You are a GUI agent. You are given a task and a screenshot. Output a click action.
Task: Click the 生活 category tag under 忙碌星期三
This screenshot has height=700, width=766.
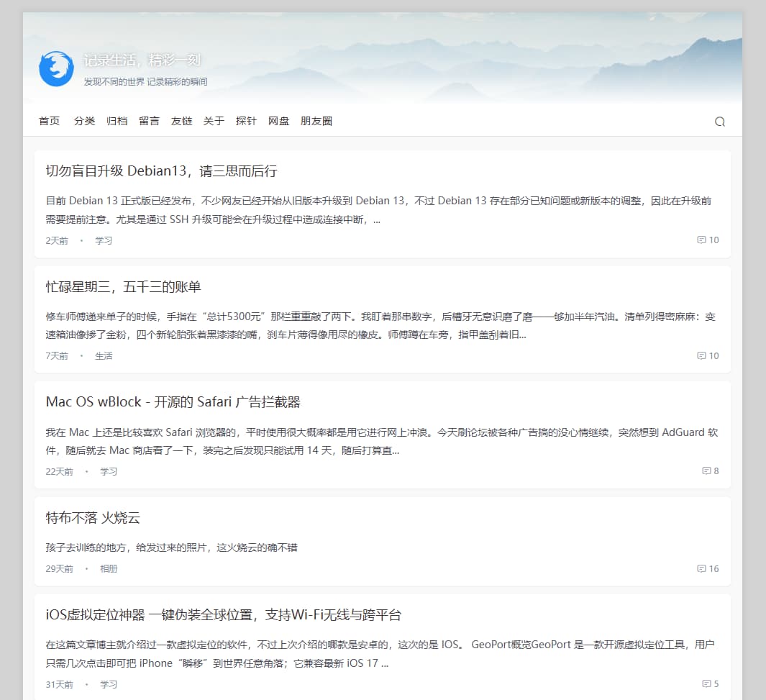coord(104,355)
